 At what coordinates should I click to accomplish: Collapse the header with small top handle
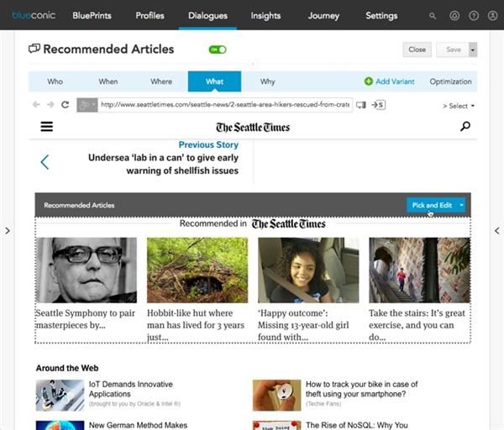point(253,64)
